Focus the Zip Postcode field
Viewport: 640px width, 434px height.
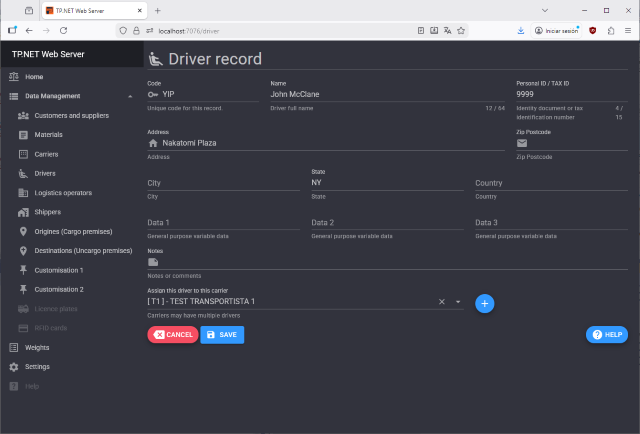tap(575, 143)
